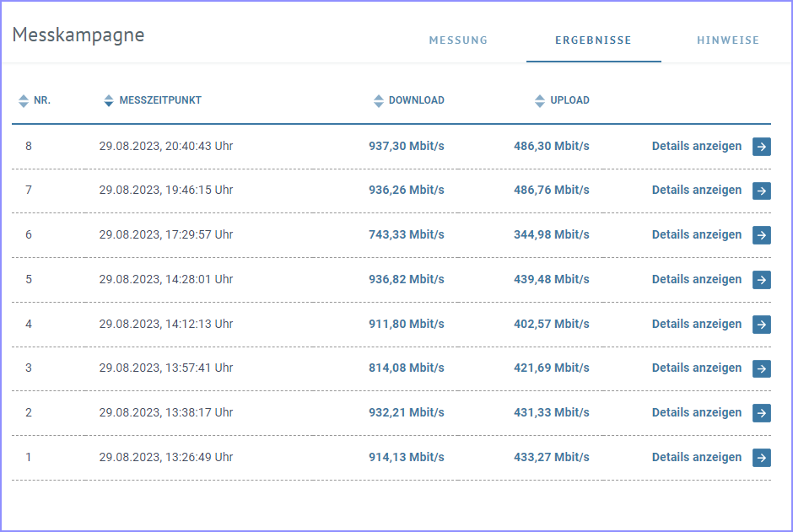
Task: Open arrow icon for measurement 2
Action: click(x=761, y=413)
